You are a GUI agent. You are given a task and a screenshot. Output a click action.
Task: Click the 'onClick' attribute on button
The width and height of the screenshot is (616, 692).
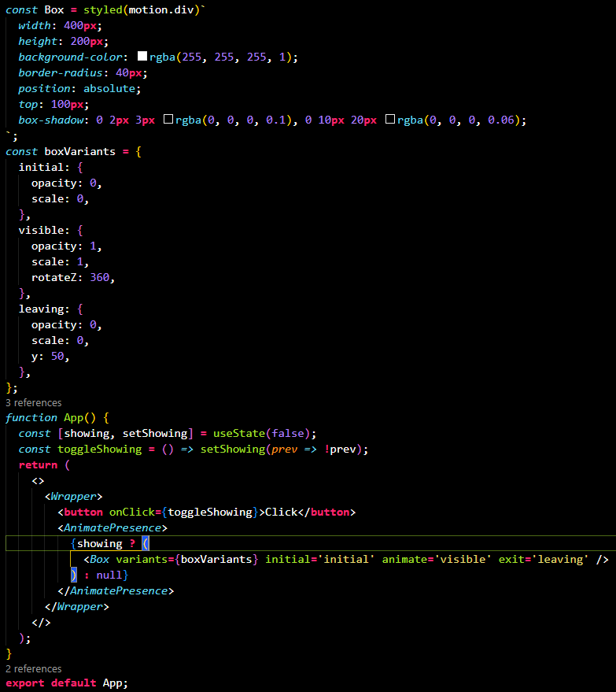point(132,512)
